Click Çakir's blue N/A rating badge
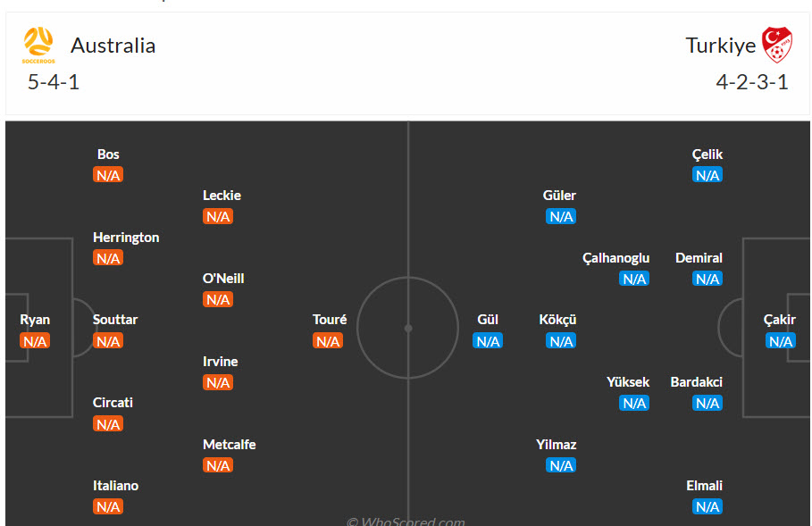The image size is (812, 526). pyautogui.click(x=781, y=341)
